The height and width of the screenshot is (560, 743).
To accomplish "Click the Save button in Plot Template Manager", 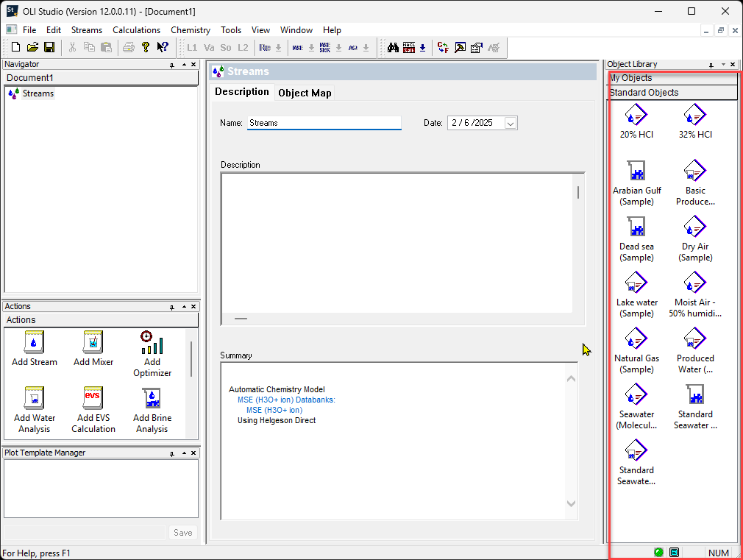I will (x=183, y=533).
